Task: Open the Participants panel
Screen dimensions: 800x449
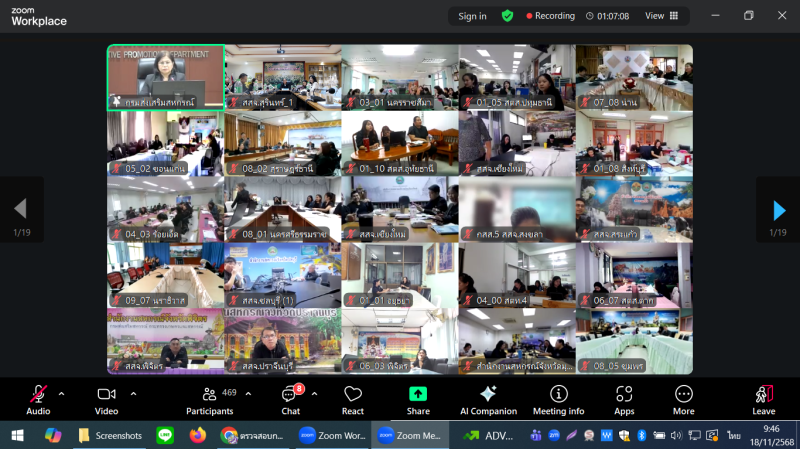Action: pos(210,397)
